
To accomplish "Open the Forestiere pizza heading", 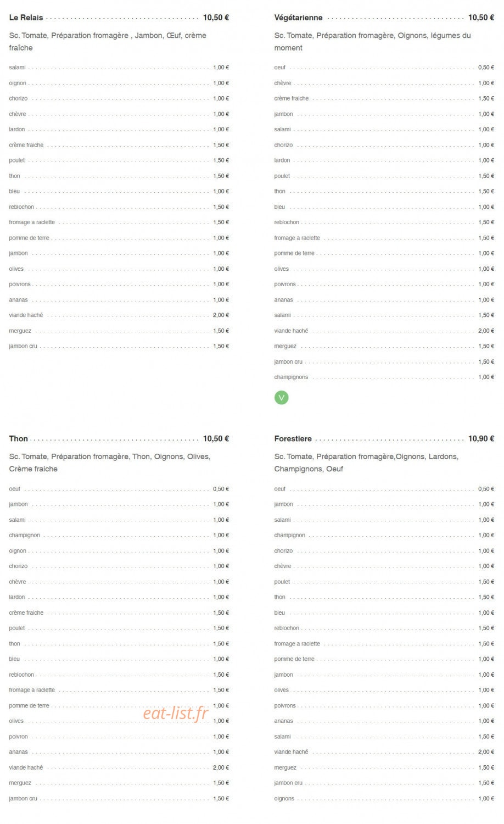I will 293,438.
